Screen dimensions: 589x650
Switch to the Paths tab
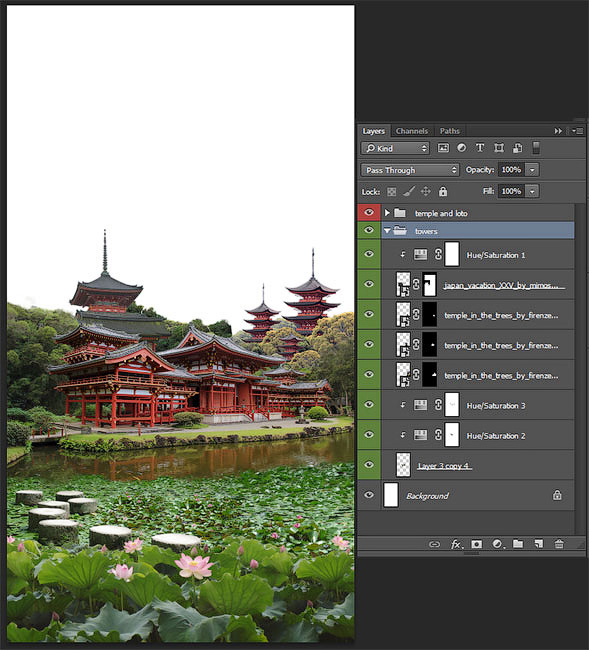click(449, 131)
